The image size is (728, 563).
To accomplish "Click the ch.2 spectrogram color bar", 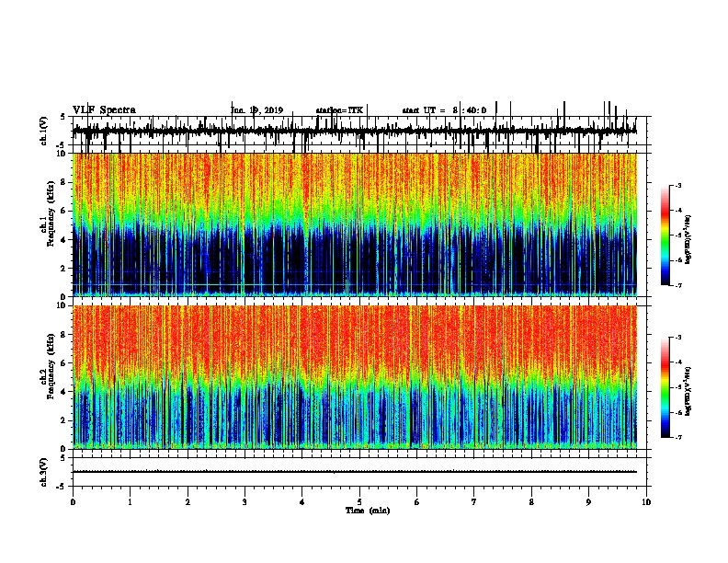I will click(665, 387).
